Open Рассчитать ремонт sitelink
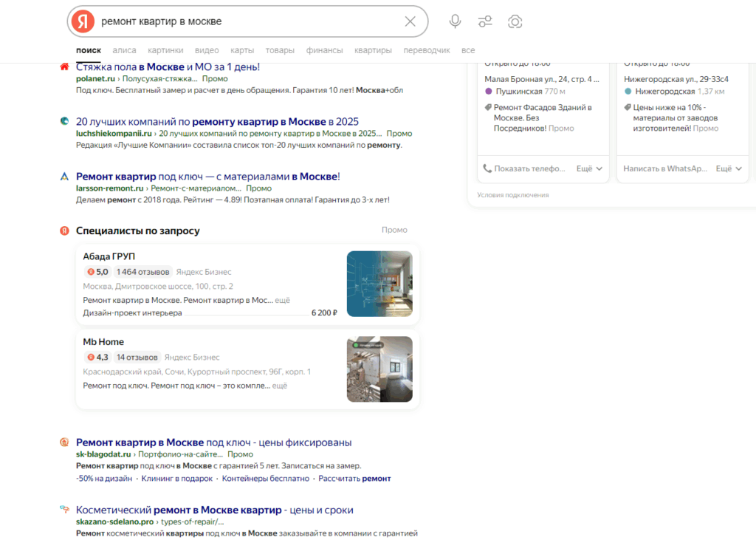 click(355, 479)
